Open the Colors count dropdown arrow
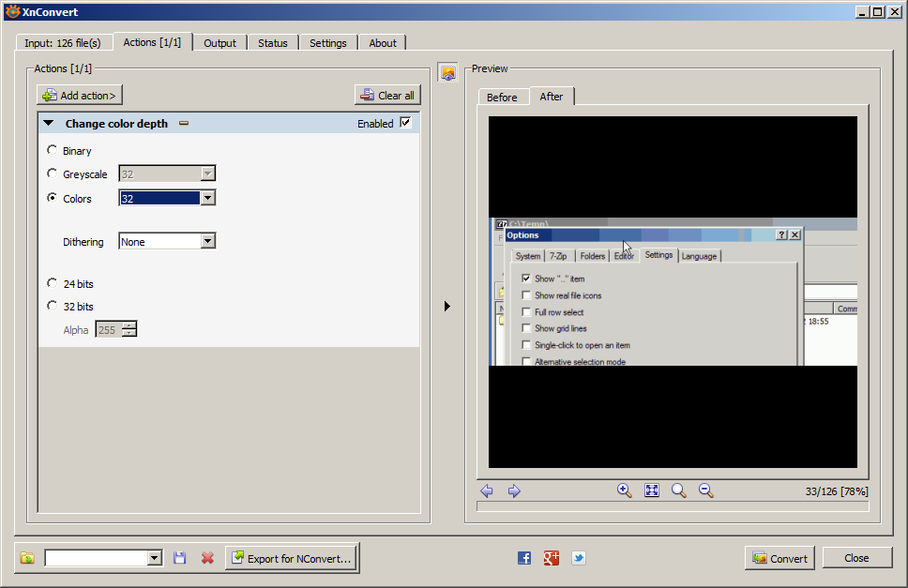 (x=208, y=198)
